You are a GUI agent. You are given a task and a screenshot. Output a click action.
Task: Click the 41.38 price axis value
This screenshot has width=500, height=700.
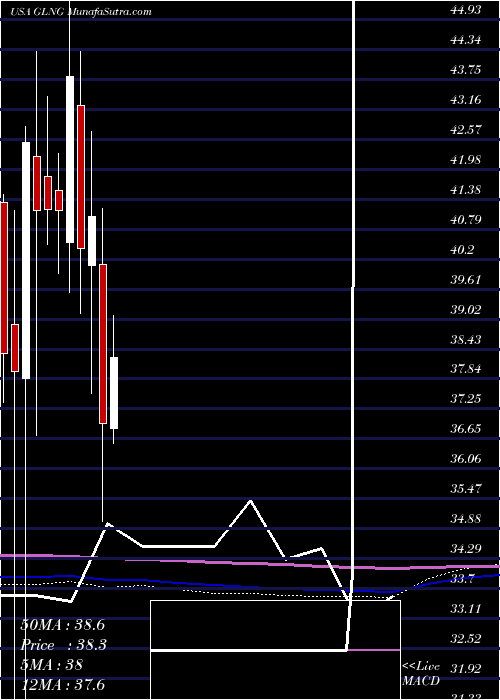coord(466,190)
